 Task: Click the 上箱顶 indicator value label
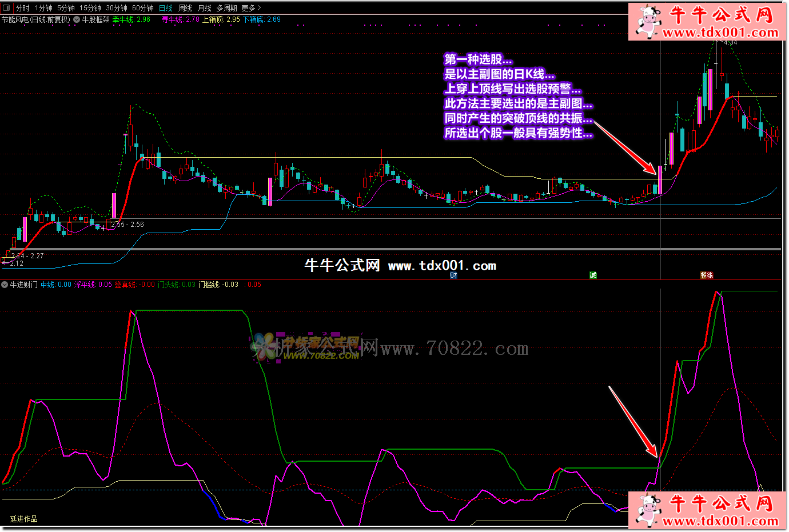pyautogui.click(x=221, y=19)
